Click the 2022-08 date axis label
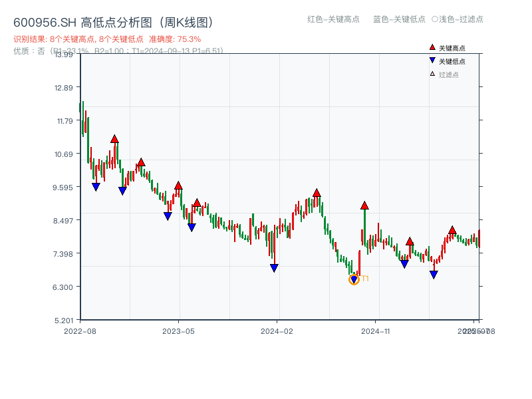This screenshot has height=399, width=532. [x=80, y=331]
